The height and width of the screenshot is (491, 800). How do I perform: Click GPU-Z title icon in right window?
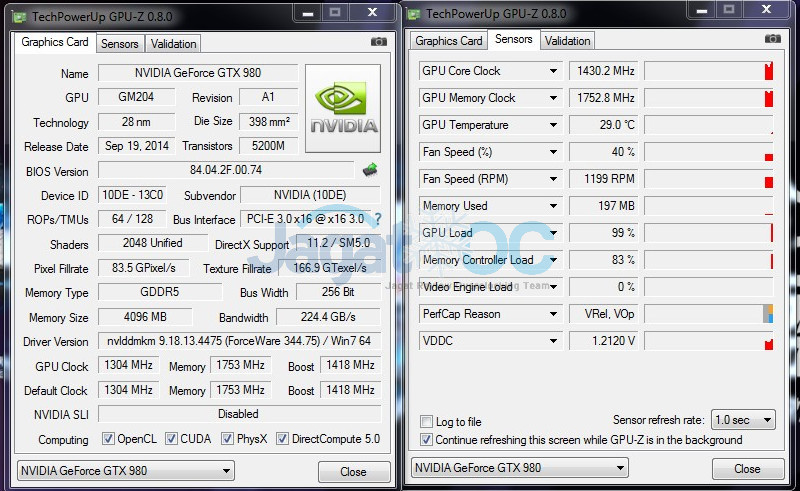413,14
